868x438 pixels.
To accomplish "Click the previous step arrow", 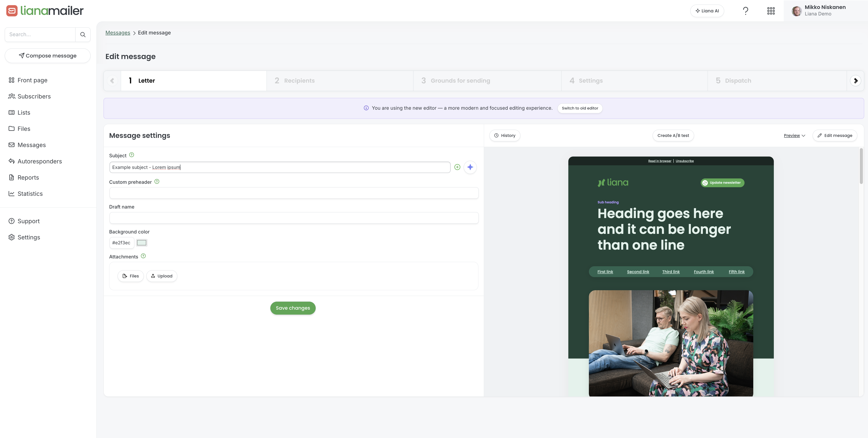I will coord(112,81).
